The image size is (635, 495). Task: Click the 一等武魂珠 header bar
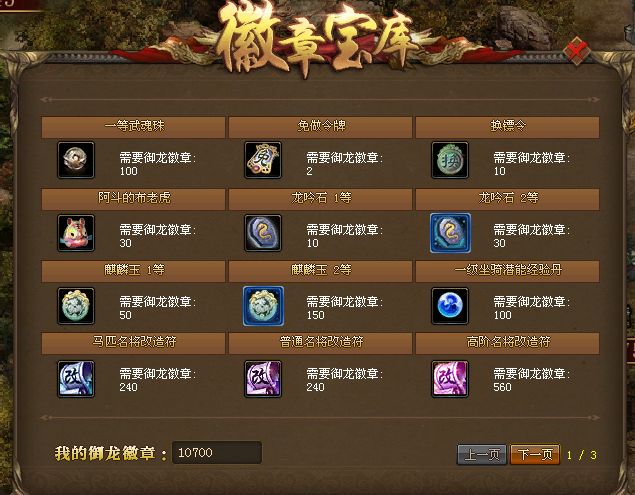133,127
